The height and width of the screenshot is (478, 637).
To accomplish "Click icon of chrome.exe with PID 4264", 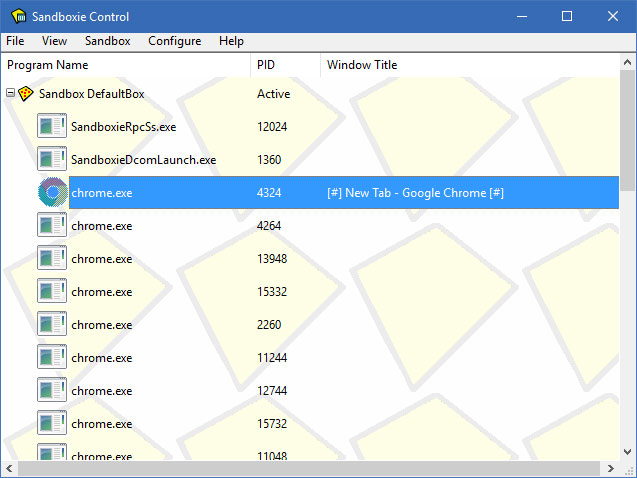I will pyautogui.click(x=52, y=226).
